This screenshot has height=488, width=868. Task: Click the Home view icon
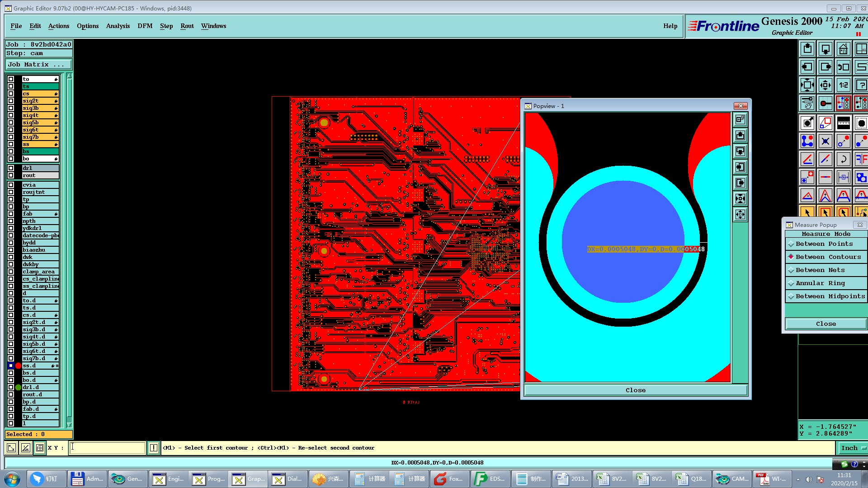click(843, 49)
